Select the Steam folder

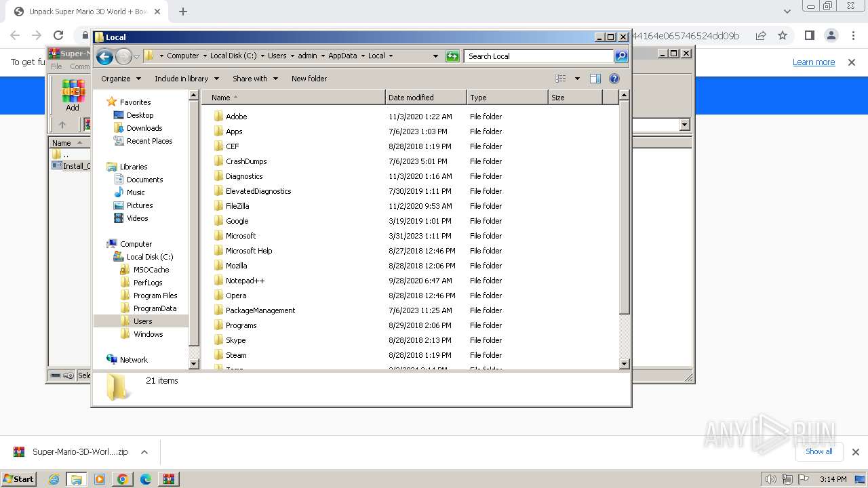(x=236, y=355)
